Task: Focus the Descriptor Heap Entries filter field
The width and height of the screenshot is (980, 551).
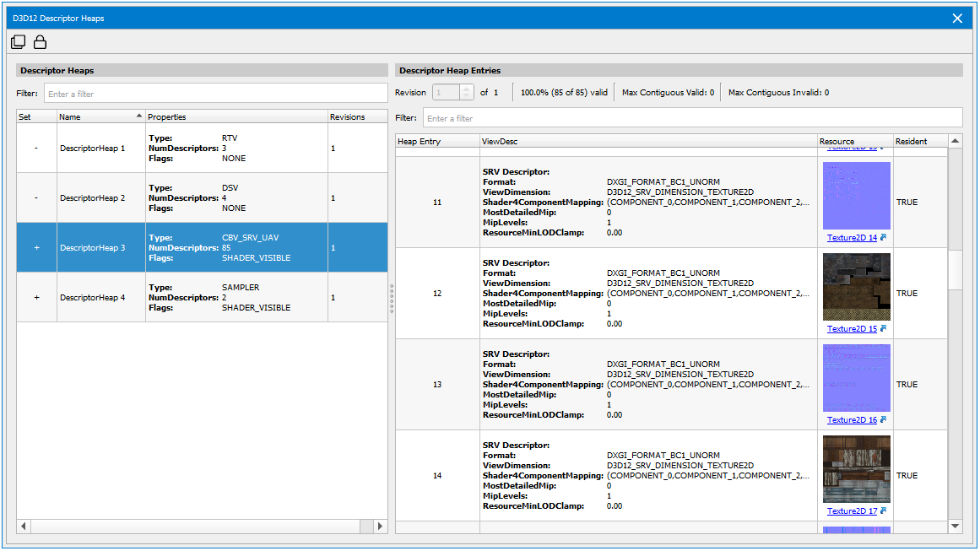Action: coord(691,118)
